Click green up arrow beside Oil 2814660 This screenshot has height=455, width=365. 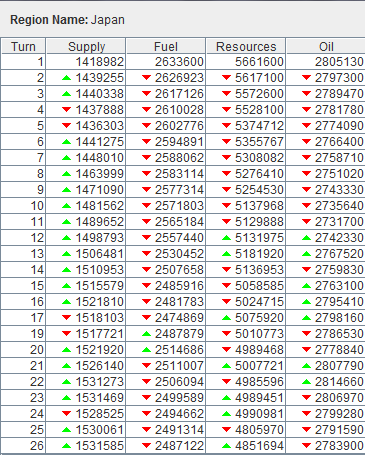306,382
